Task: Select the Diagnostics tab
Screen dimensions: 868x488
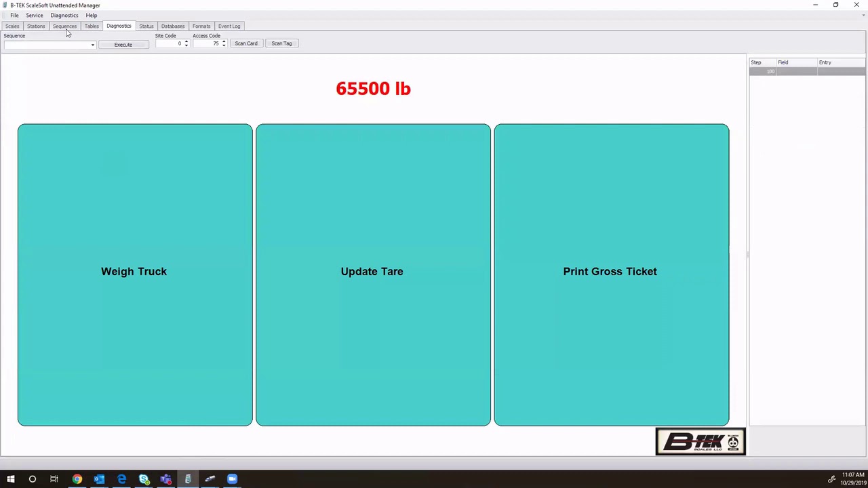Action: (119, 26)
